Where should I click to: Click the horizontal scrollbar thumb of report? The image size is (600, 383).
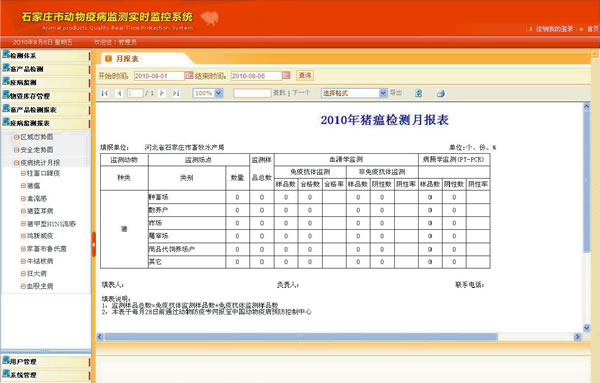coord(301,337)
